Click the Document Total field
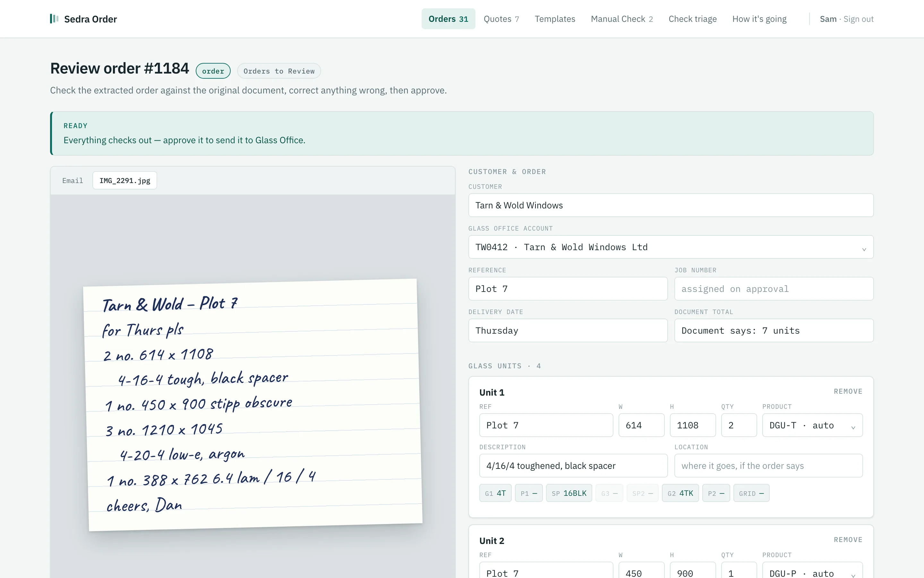The image size is (924, 578). tap(774, 330)
